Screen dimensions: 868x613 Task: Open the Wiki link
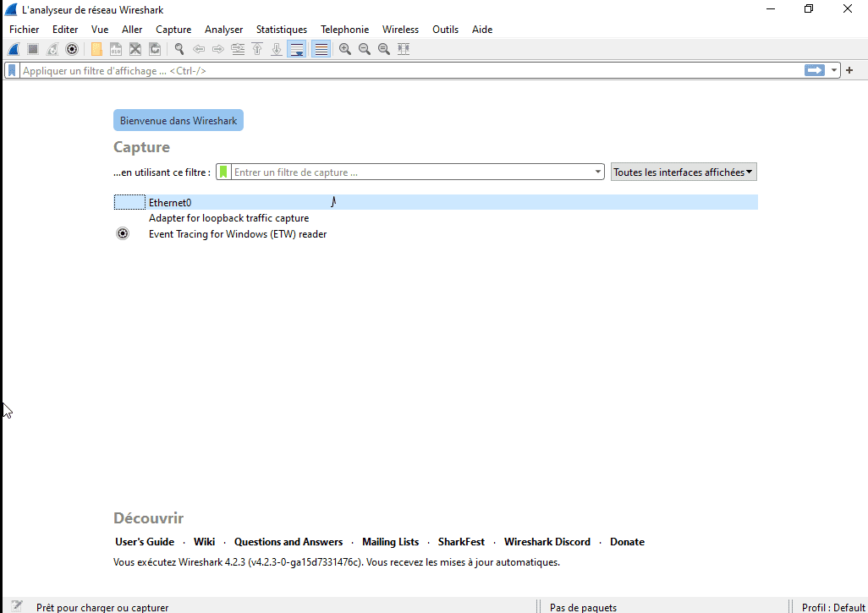click(x=204, y=542)
